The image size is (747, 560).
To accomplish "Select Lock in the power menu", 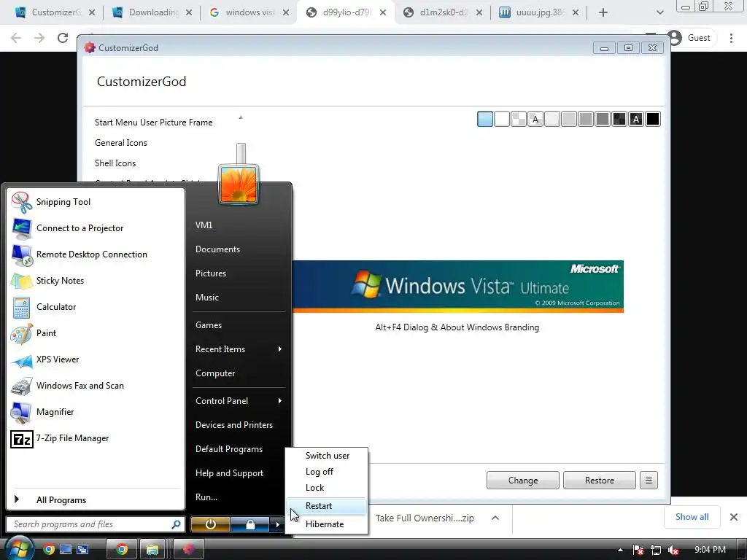I will pos(327,488).
